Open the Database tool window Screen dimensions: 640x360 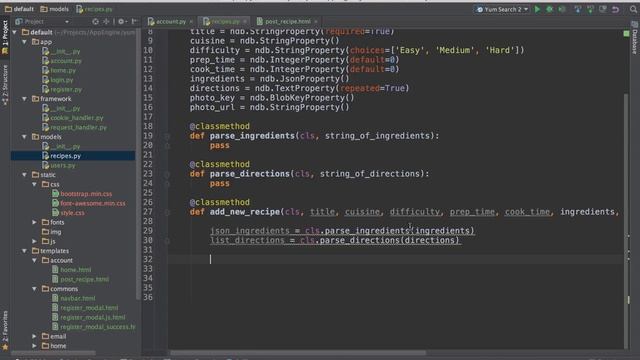(x=635, y=39)
